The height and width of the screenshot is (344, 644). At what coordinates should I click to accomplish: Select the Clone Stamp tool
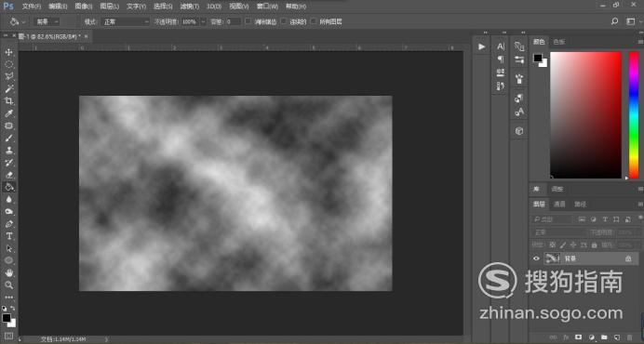coord(8,151)
